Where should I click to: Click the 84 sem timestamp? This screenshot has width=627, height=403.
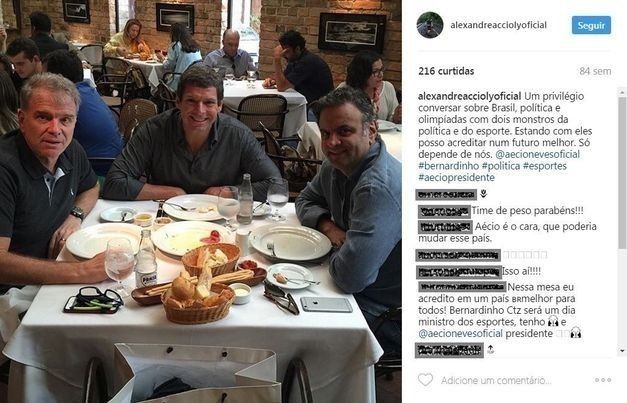tap(595, 72)
